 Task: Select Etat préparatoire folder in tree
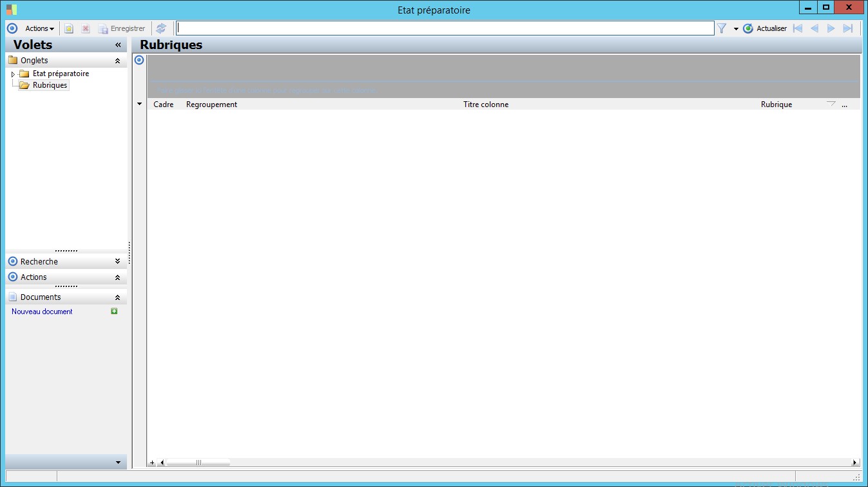coord(54,74)
